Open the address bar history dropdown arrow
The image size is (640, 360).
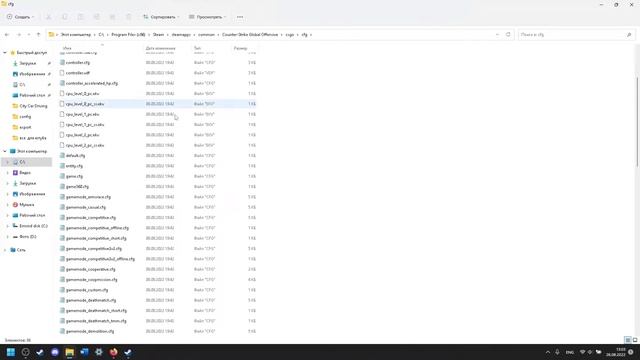click(x=497, y=35)
